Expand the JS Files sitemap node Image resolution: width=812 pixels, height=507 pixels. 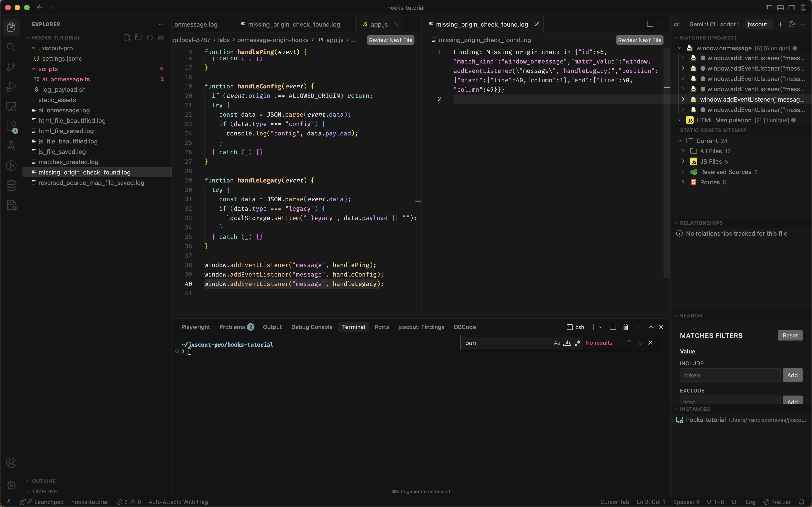tap(683, 161)
